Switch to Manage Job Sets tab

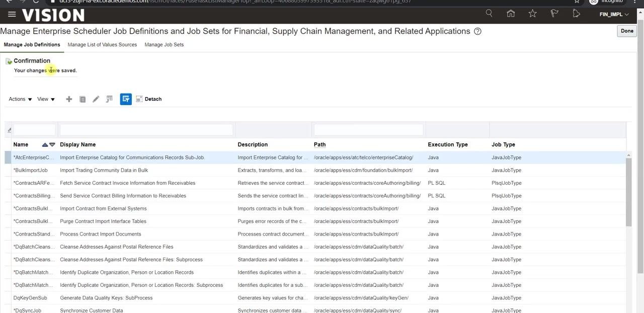point(164,45)
